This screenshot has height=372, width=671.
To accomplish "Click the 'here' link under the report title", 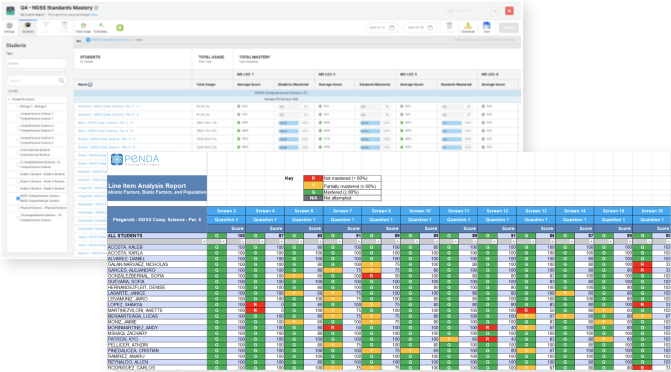I will point(95,15).
